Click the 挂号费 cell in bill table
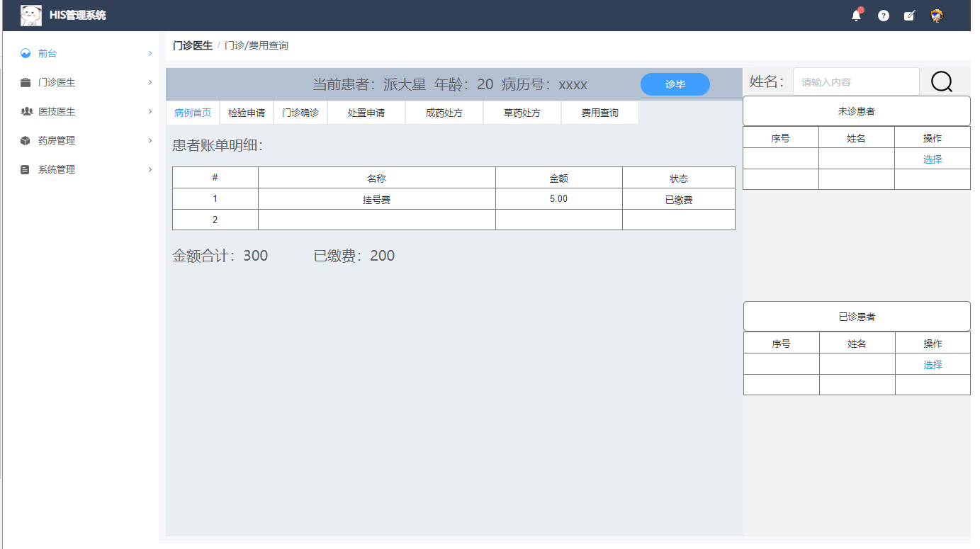The image size is (980, 549). pos(377,200)
